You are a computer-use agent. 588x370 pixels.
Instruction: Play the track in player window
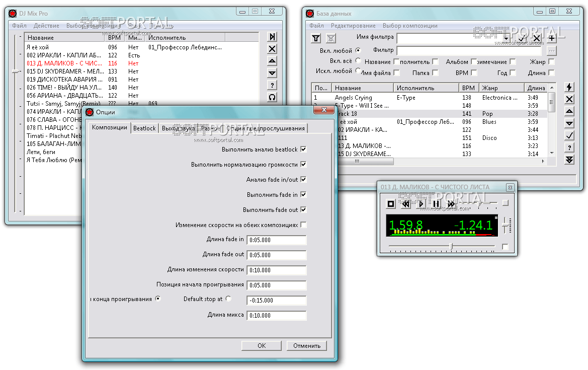coord(421,204)
